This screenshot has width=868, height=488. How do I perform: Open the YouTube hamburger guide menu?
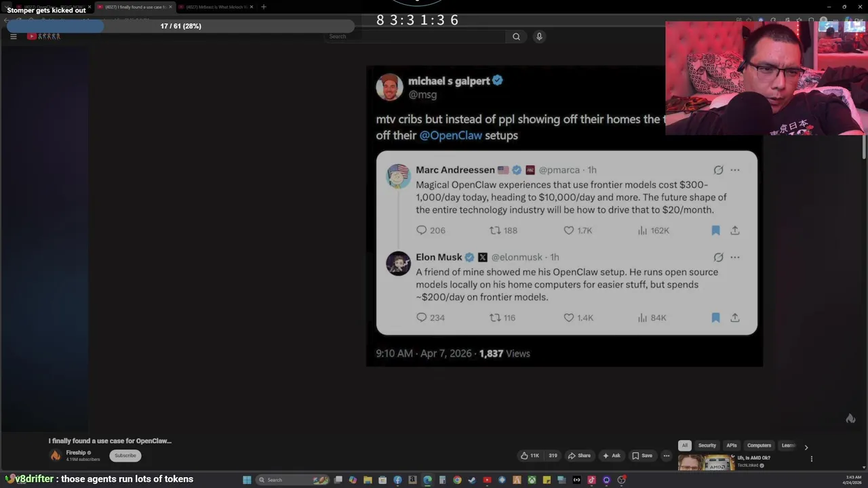click(13, 37)
